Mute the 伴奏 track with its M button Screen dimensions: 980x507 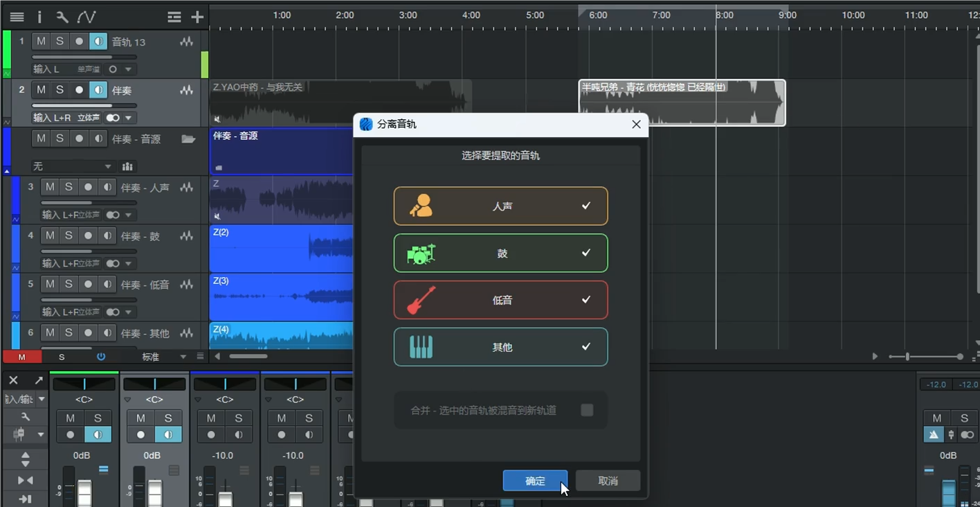click(x=42, y=89)
